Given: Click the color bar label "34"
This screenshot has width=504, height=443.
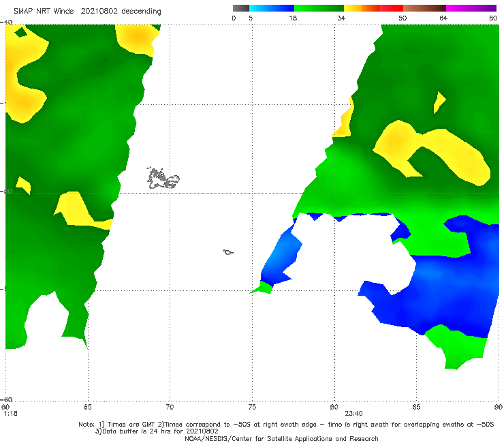Looking at the screenshot, I should 341,18.
